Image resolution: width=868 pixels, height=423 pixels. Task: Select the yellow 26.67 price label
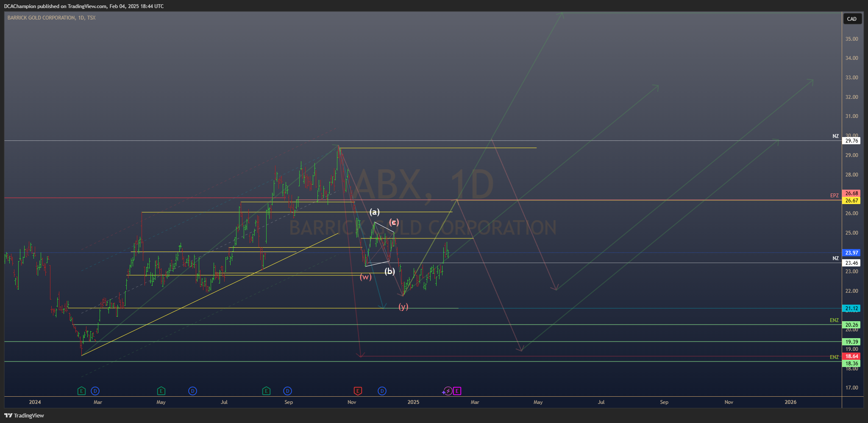(851, 201)
